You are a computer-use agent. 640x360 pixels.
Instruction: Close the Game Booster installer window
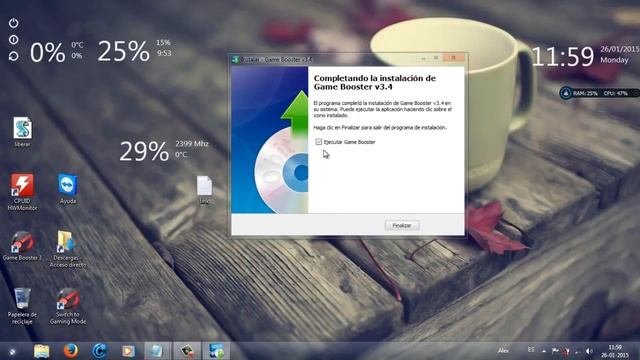(x=453, y=58)
